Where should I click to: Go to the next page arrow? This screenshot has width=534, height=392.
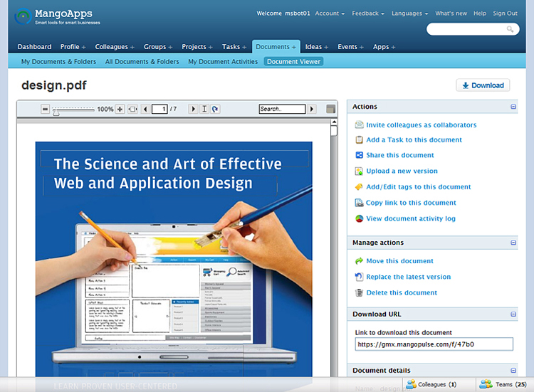(x=193, y=109)
